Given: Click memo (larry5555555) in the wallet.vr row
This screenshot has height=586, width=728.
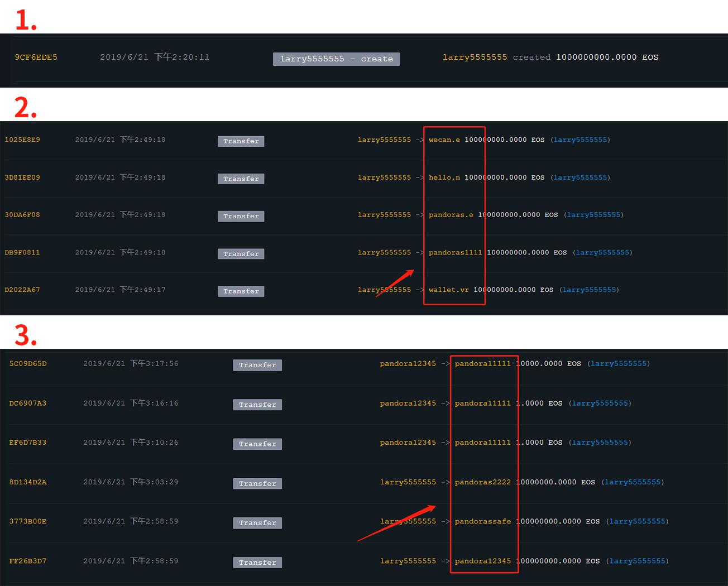Looking at the screenshot, I should [x=589, y=290].
